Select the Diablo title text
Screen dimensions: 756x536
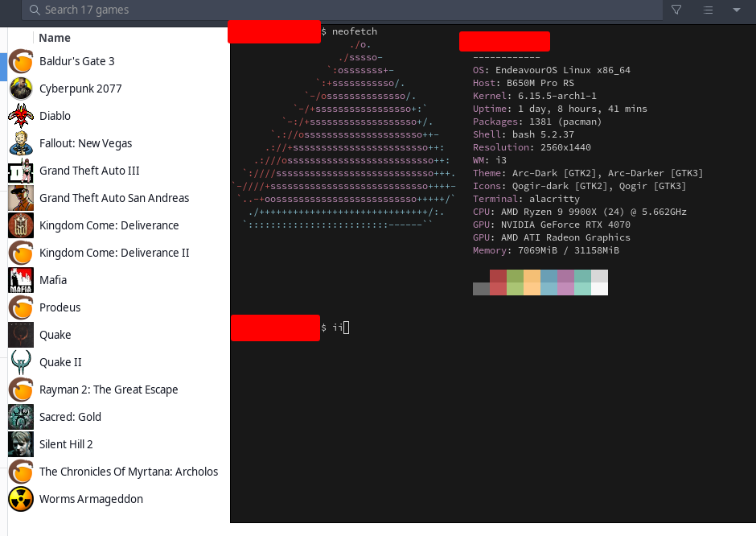point(55,116)
